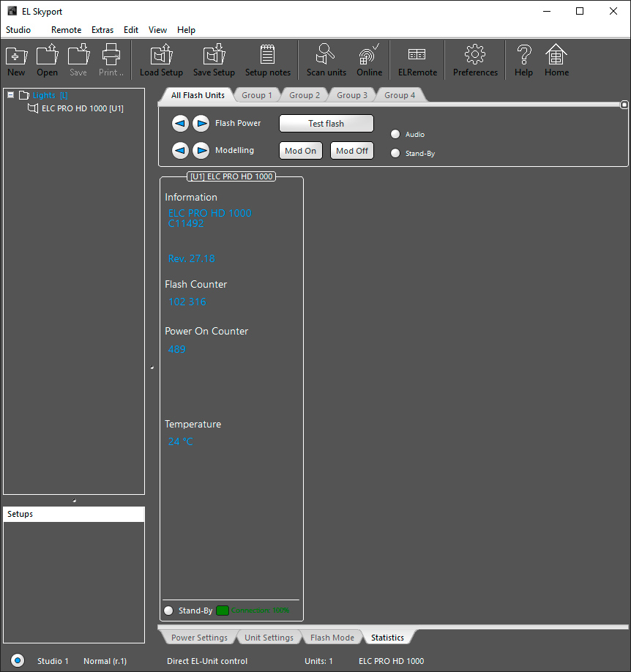Screen dimensions: 631x672
Task: Click the Mod On button
Action: [300, 151]
